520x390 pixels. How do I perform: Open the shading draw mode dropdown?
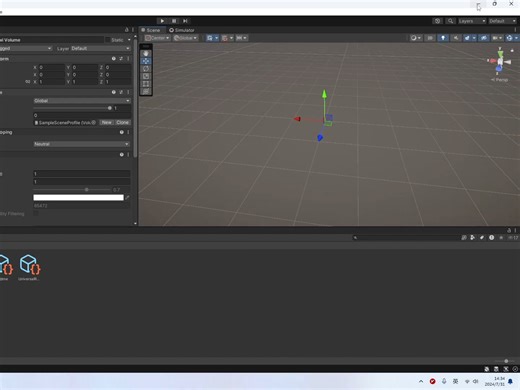tap(416, 38)
